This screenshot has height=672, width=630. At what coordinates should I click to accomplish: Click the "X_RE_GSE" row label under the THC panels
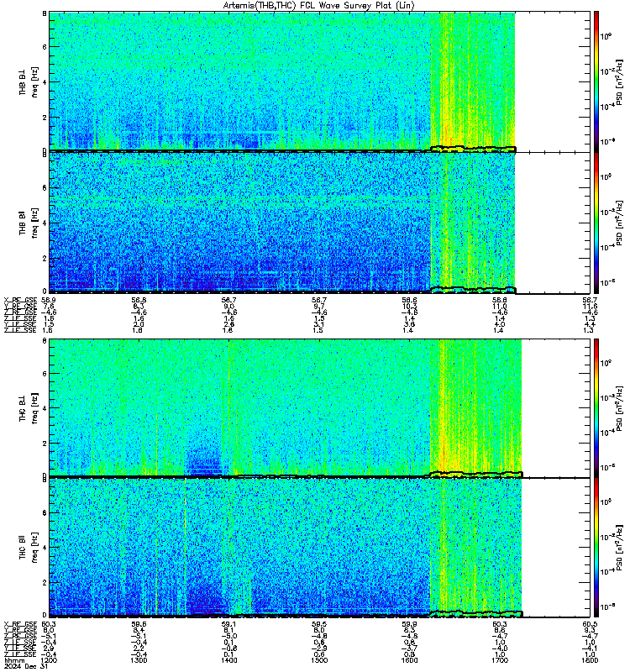coord(20,624)
